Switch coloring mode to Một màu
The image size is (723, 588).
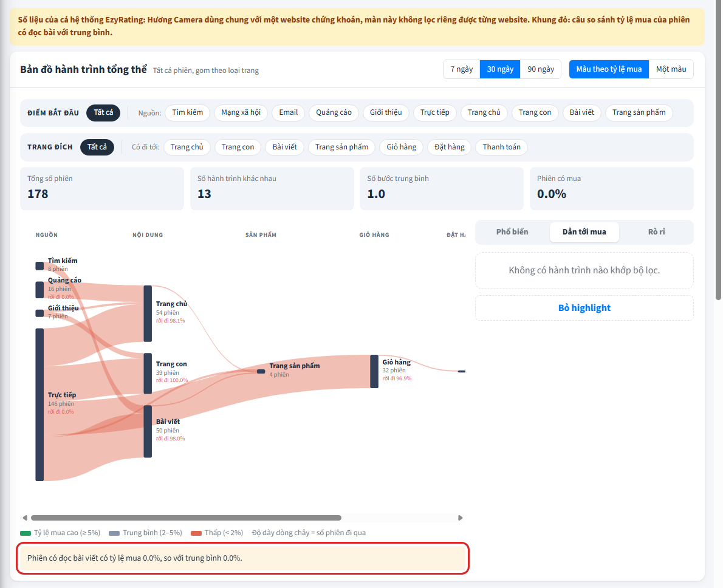[671, 69]
